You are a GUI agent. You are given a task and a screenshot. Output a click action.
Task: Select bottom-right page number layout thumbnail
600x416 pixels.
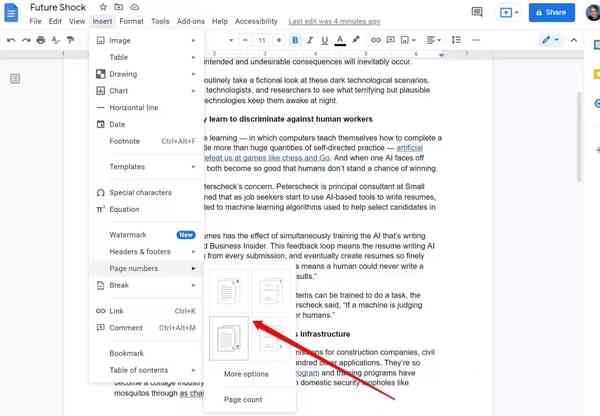[271, 337]
